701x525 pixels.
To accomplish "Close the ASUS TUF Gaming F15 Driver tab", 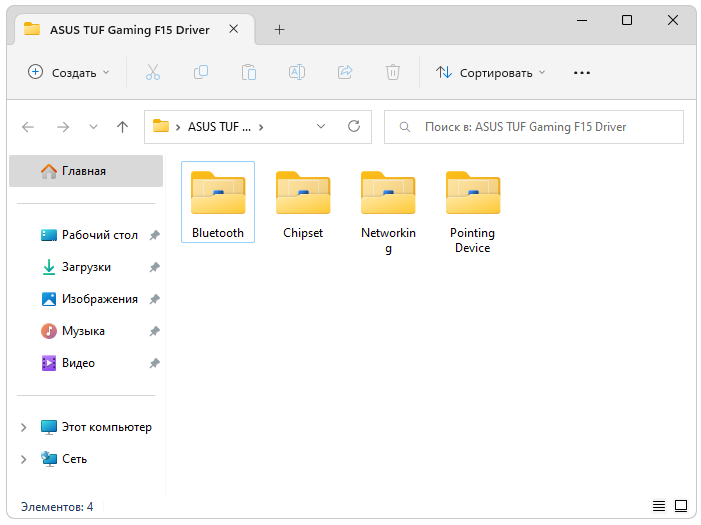I will point(233,29).
